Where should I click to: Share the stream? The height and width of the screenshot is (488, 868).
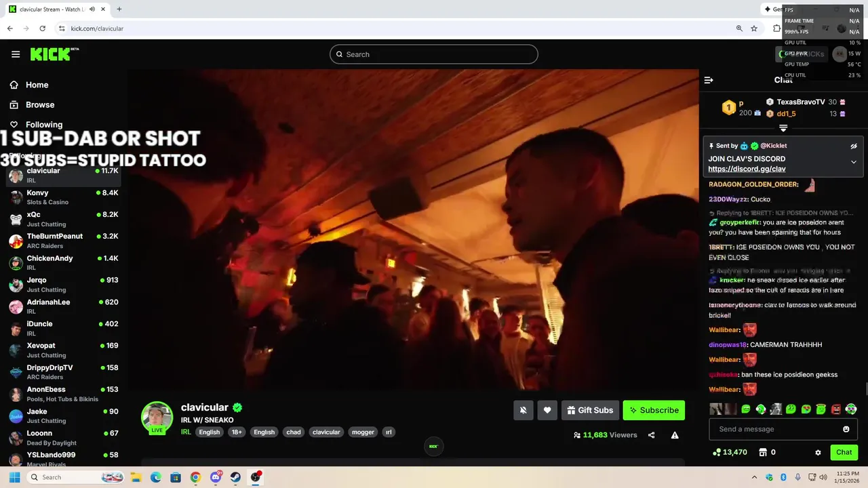point(651,435)
